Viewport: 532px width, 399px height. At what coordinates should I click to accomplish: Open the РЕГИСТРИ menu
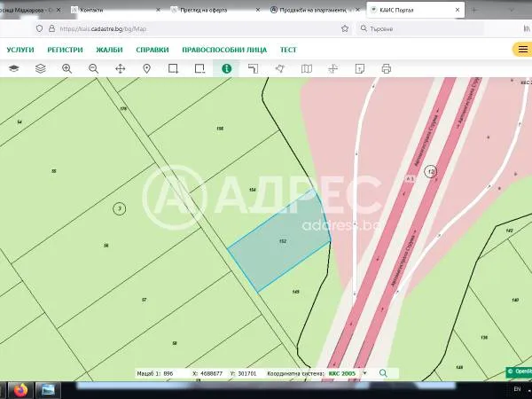(x=65, y=50)
